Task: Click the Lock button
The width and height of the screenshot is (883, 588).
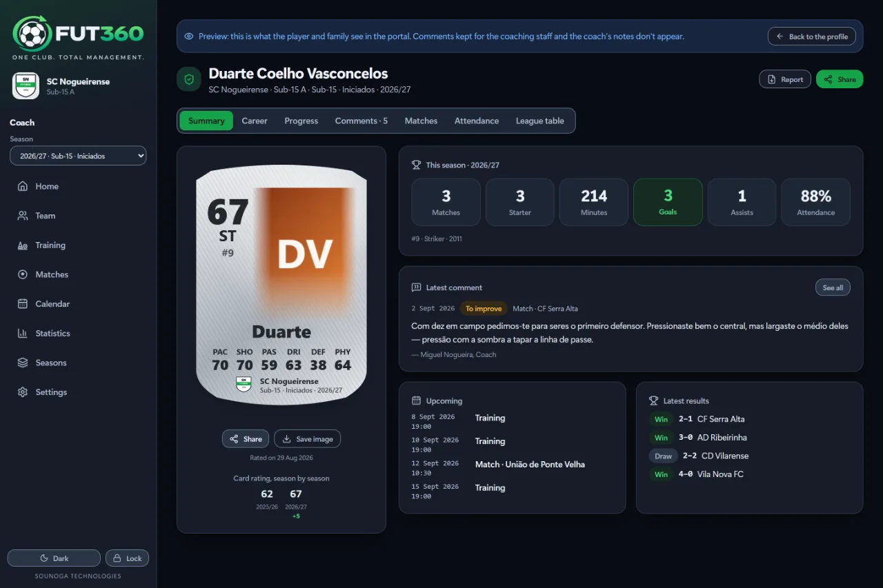Action: pos(127,558)
